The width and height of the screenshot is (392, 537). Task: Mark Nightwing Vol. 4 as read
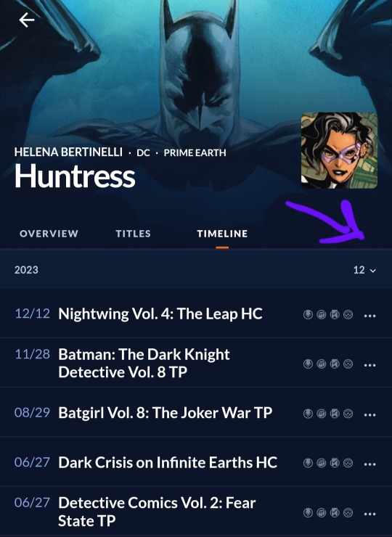tap(335, 314)
